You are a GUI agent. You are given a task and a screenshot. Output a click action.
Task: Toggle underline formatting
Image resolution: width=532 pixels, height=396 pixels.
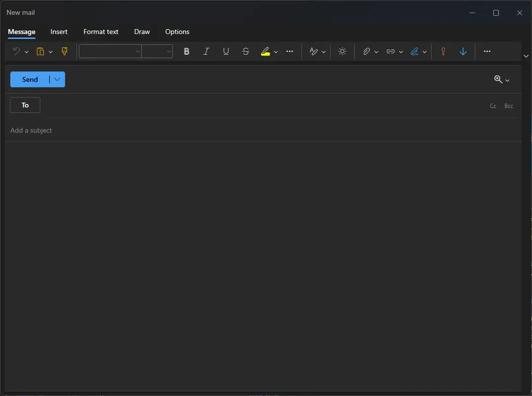coord(226,51)
